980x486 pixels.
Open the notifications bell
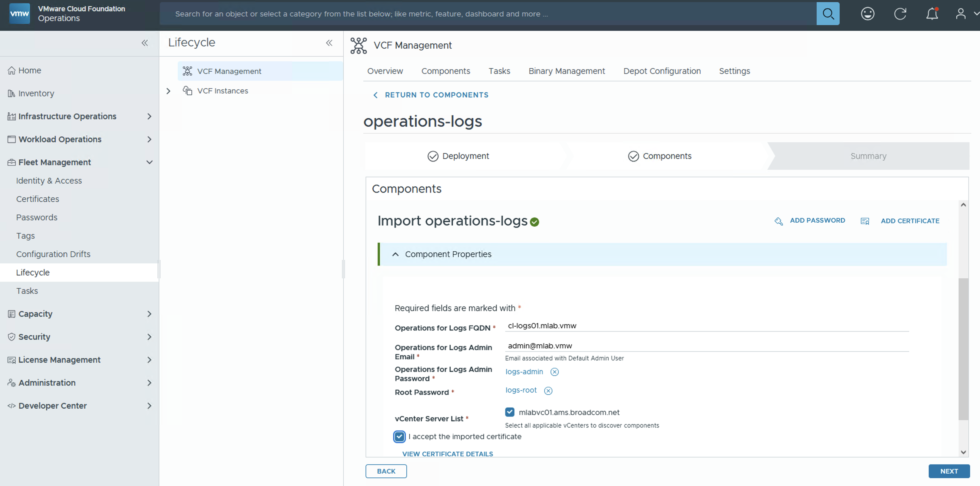(x=932, y=14)
